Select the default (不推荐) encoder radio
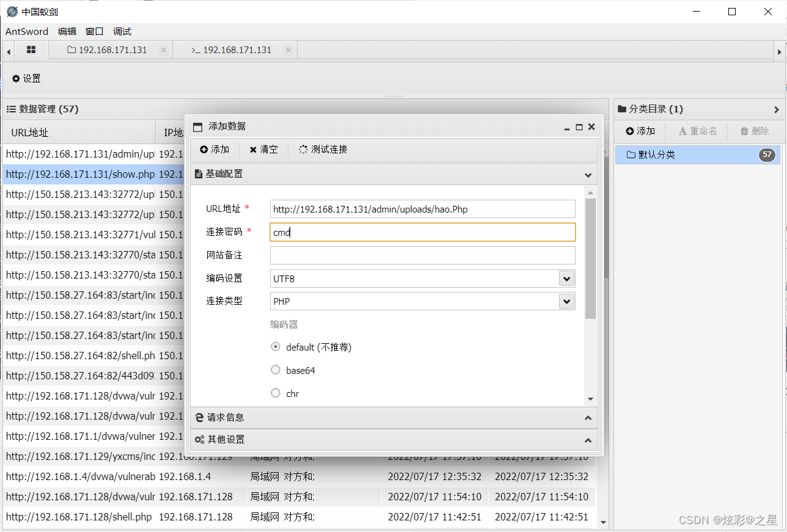Screen dimensions: 787x532 tap(276, 347)
